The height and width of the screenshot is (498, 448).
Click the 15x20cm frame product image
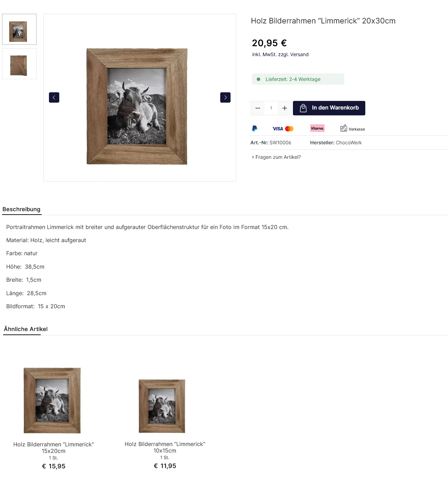(52, 401)
